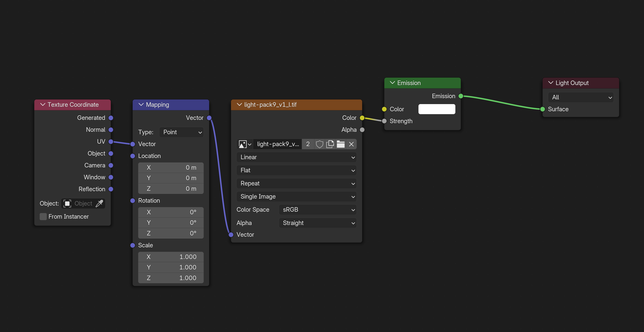
Task: Open the Linear interpolation dropdown
Action: (x=297, y=157)
